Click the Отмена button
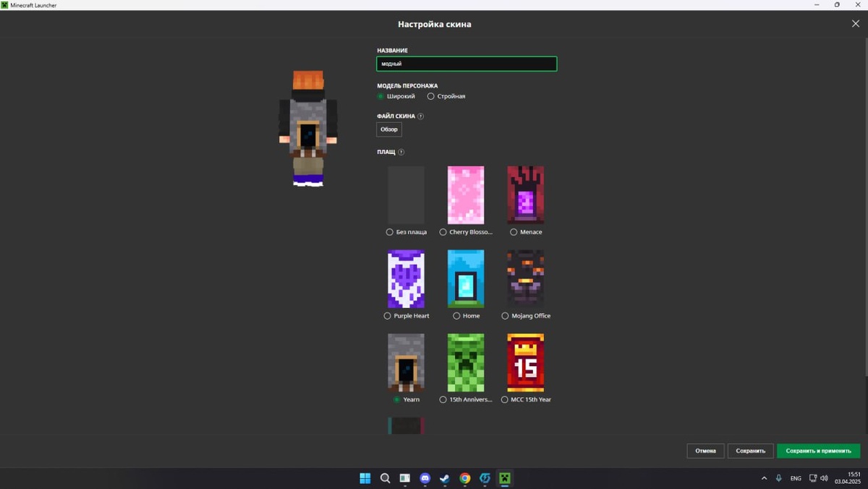This screenshot has width=868, height=489. pyautogui.click(x=705, y=451)
